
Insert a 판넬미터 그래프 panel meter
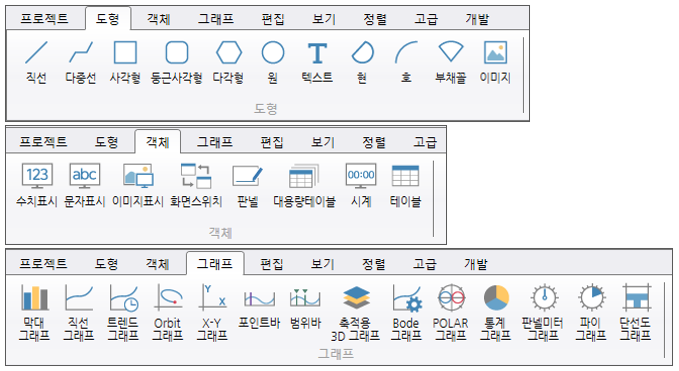(x=543, y=312)
